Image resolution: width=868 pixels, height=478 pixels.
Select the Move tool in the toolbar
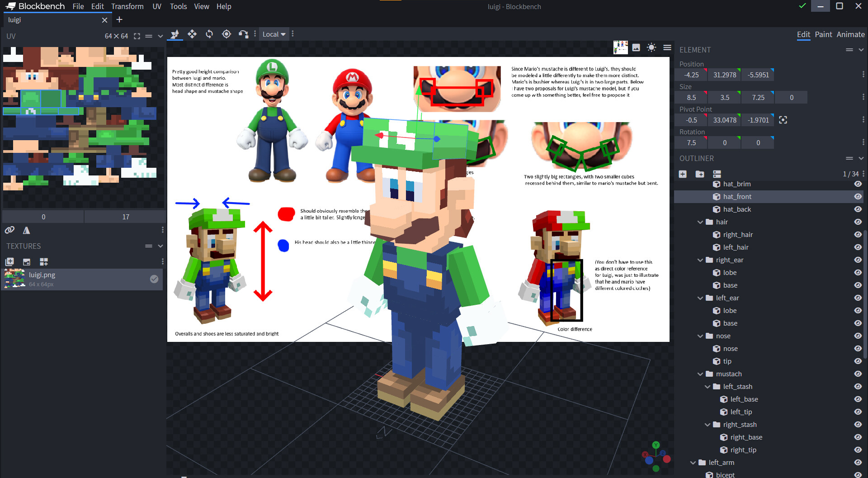coord(192,34)
